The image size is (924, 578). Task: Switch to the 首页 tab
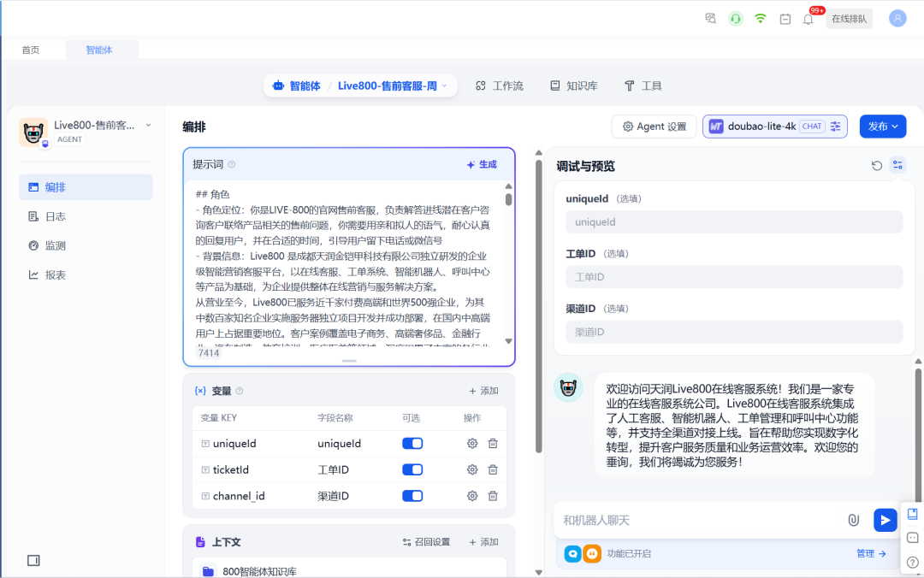pos(31,50)
